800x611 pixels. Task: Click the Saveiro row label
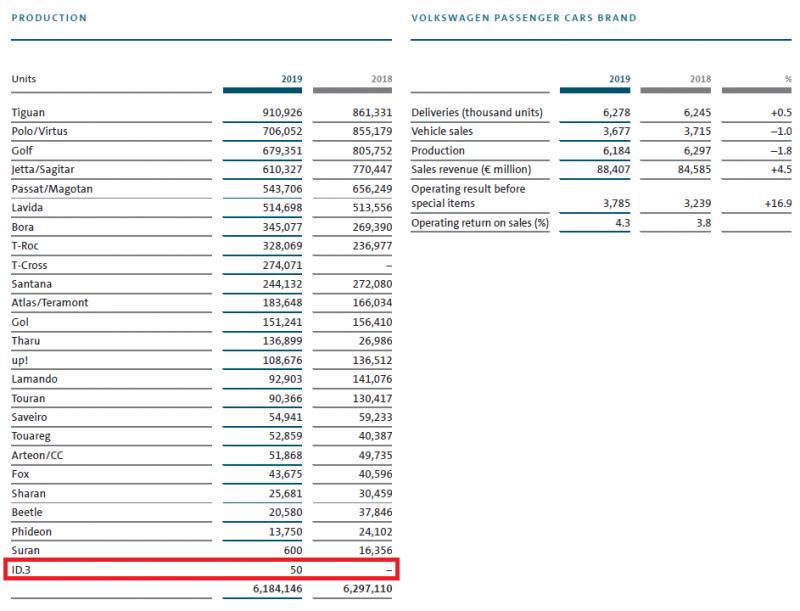tap(29, 418)
